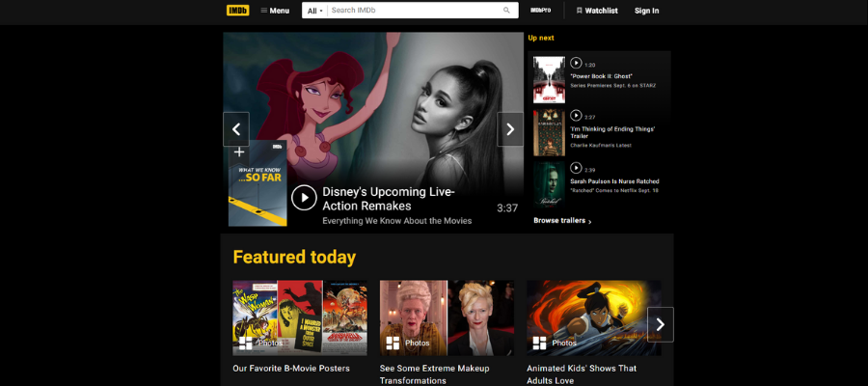Open Our Favorite B-Movie Posters link
868x386 pixels.
291,369
